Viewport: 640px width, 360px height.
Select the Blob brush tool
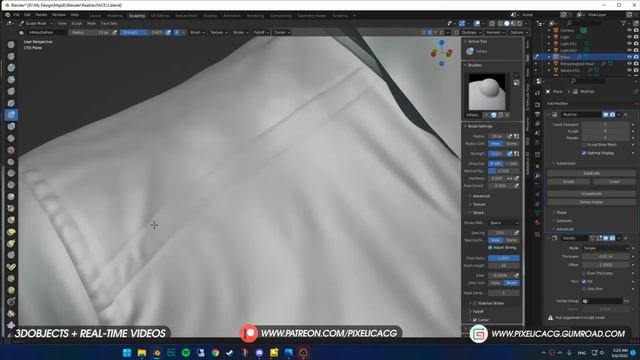(x=11, y=127)
